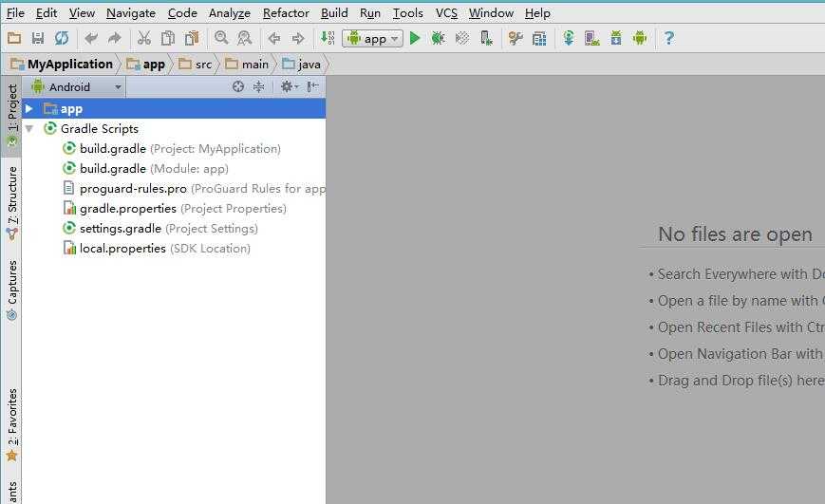Expand the app module tree node
825x504 pixels.
pos(28,109)
